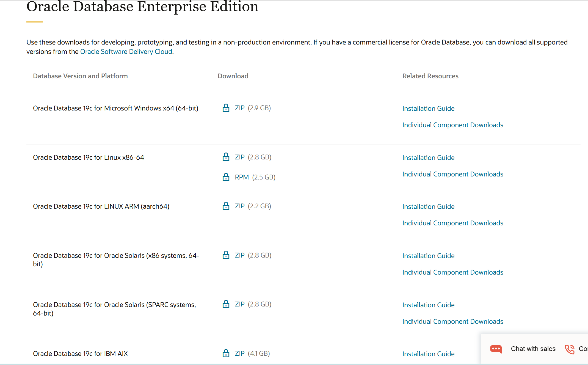Viewport: 588px width, 365px height.
Task: Click lock icon beside IBM AIX ZIP
Action: pyautogui.click(x=226, y=353)
